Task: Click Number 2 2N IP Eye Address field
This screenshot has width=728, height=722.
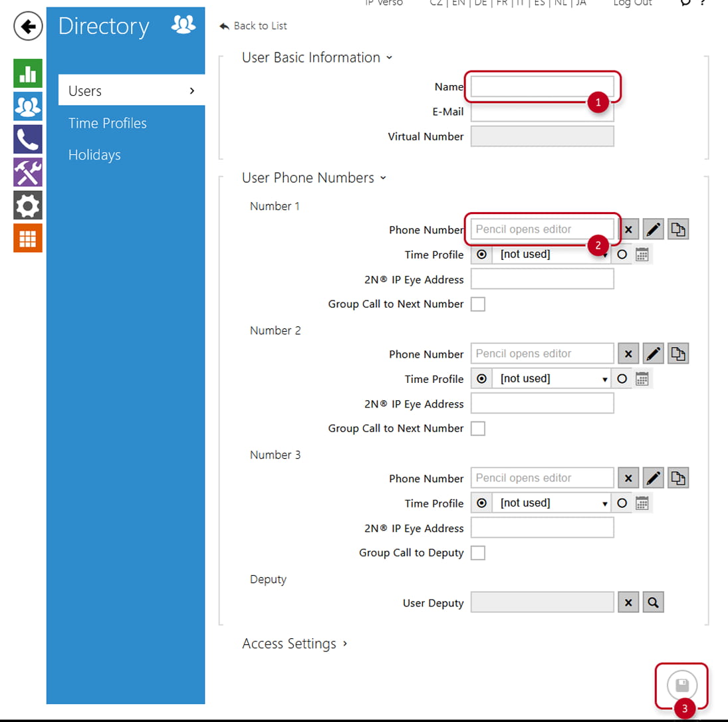Action: (x=543, y=404)
